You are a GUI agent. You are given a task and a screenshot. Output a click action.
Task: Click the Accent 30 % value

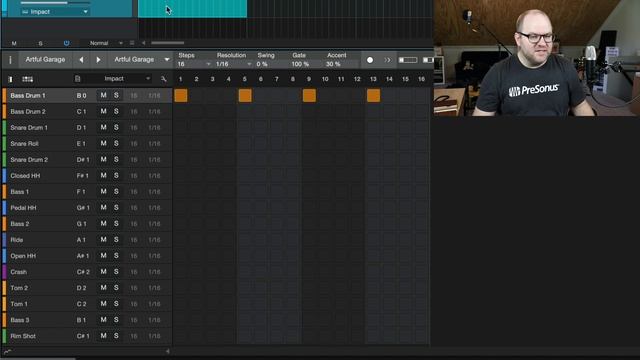click(333, 64)
